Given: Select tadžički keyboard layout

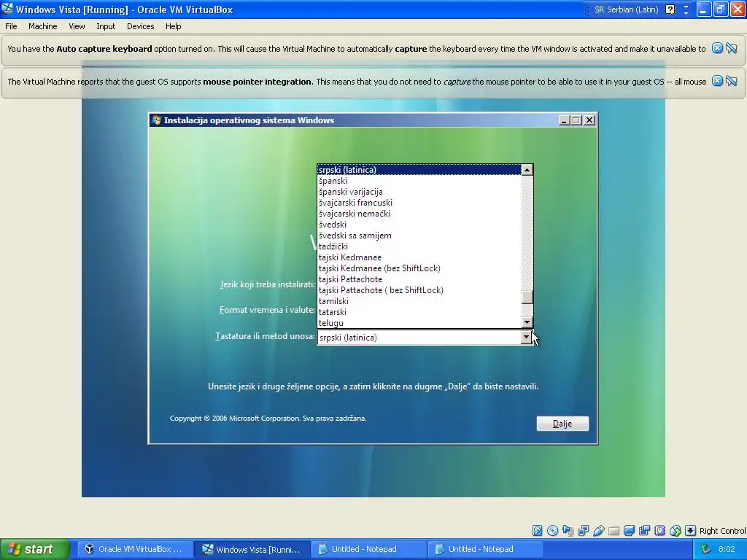Looking at the screenshot, I should (419, 246).
